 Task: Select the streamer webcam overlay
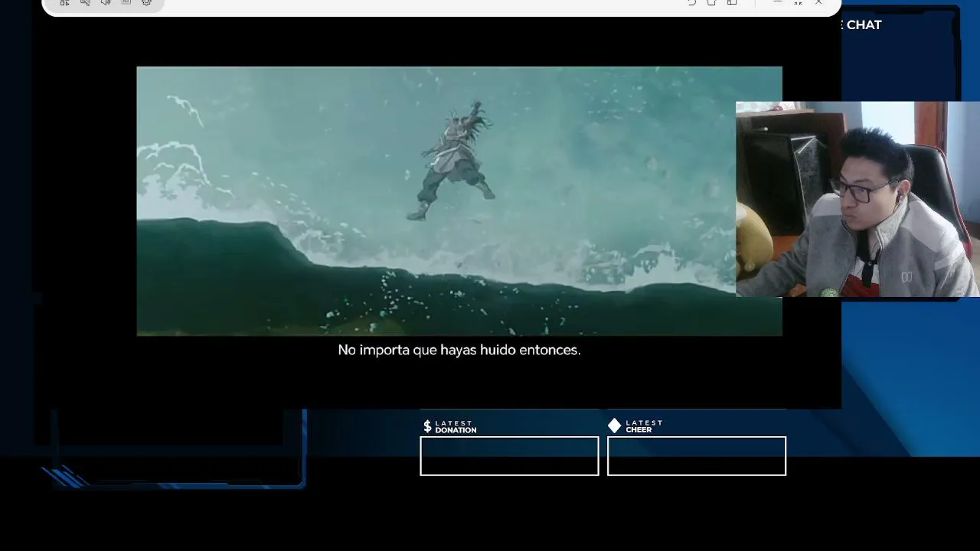tap(857, 199)
